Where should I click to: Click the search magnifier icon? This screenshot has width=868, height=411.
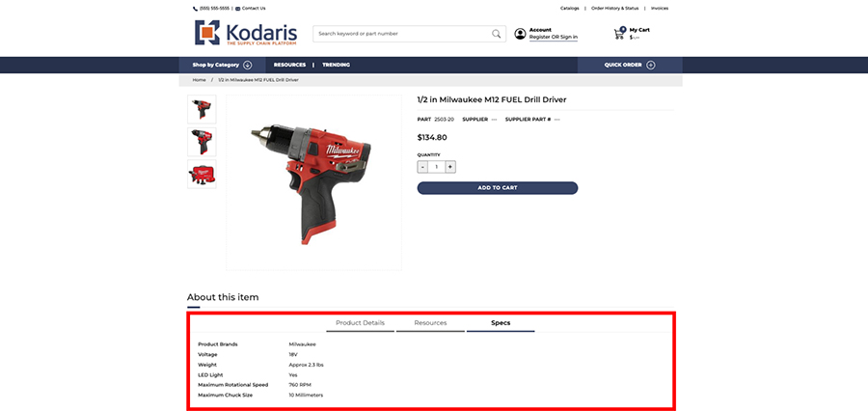[496, 34]
